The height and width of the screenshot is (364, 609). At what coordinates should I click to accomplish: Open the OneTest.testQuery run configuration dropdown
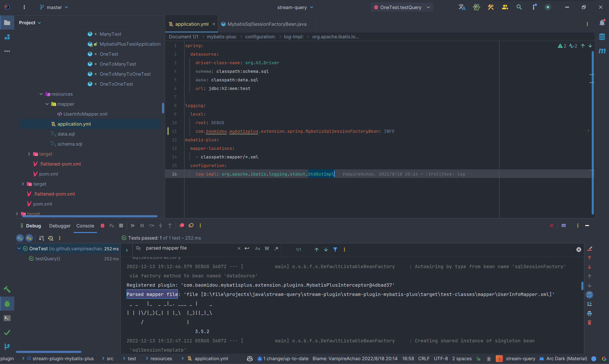pyautogui.click(x=428, y=7)
